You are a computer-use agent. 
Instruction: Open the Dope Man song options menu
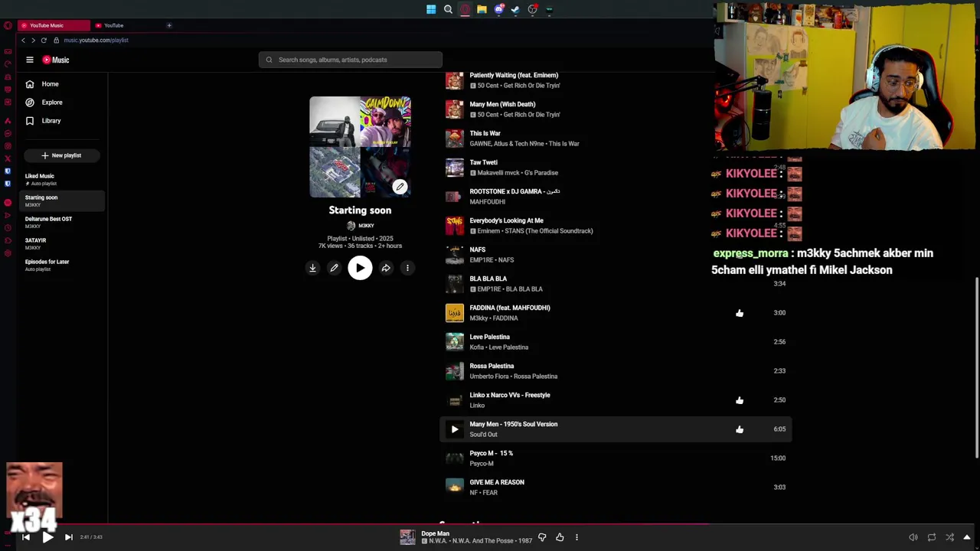pyautogui.click(x=577, y=537)
